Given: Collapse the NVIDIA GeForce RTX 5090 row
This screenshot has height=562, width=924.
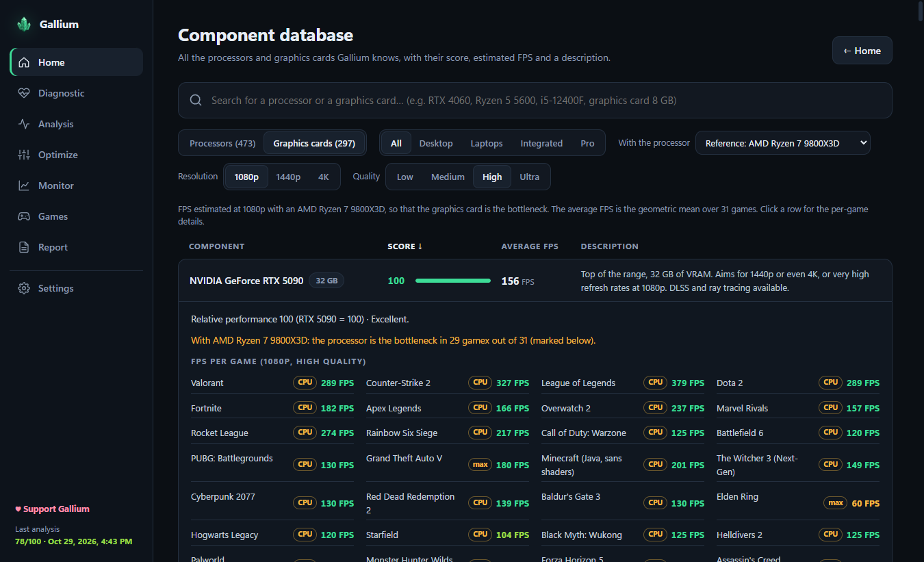Looking at the screenshot, I should [535, 281].
